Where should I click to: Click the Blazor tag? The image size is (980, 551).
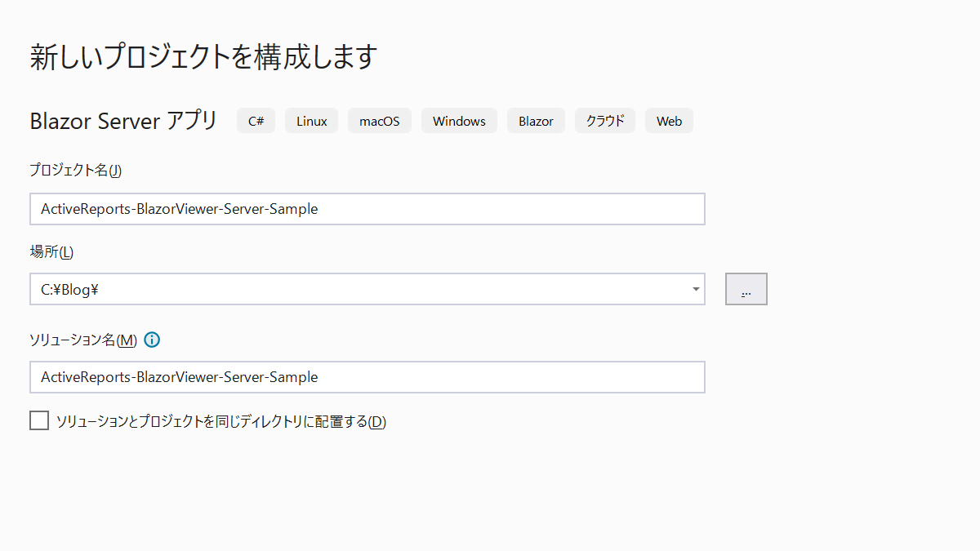tap(536, 121)
